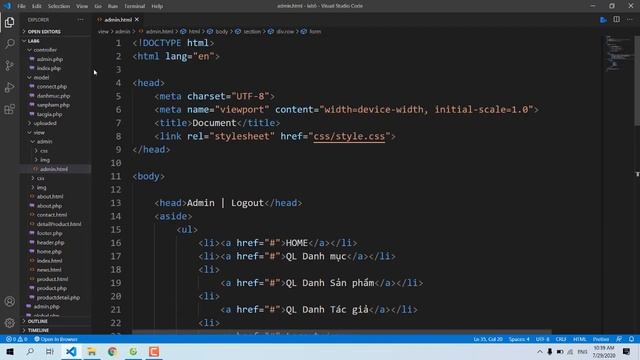Open sanpham.php in the explorer
Screen dimensions: 640x360
[53, 105]
